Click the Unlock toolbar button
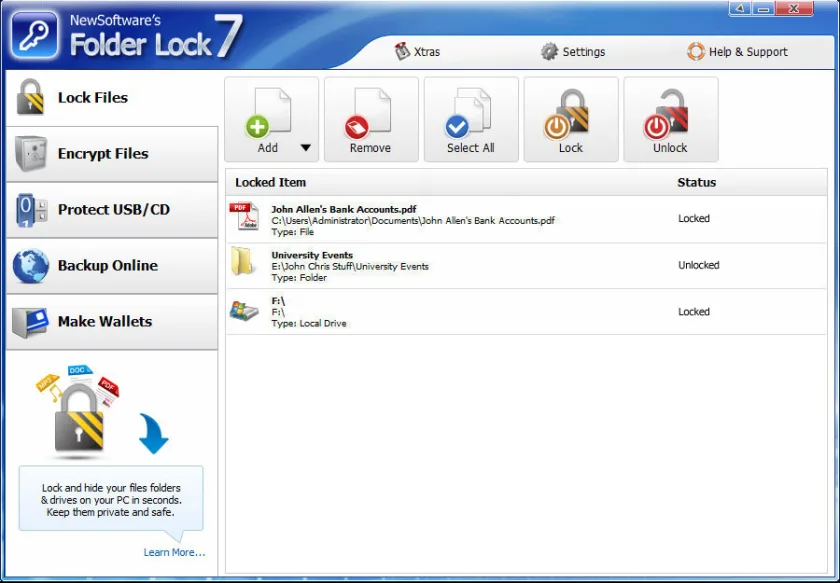 pyautogui.click(x=671, y=119)
